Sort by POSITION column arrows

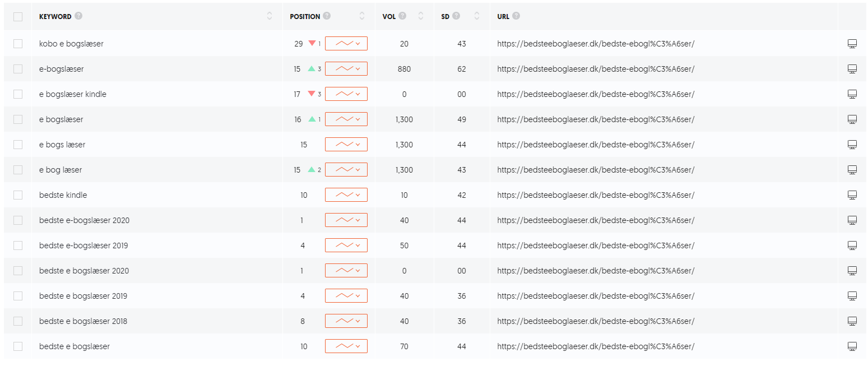[x=362, y=16]
